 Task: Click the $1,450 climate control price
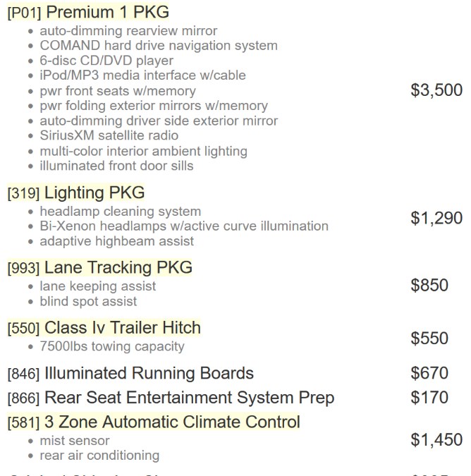[x=436, y=439]
